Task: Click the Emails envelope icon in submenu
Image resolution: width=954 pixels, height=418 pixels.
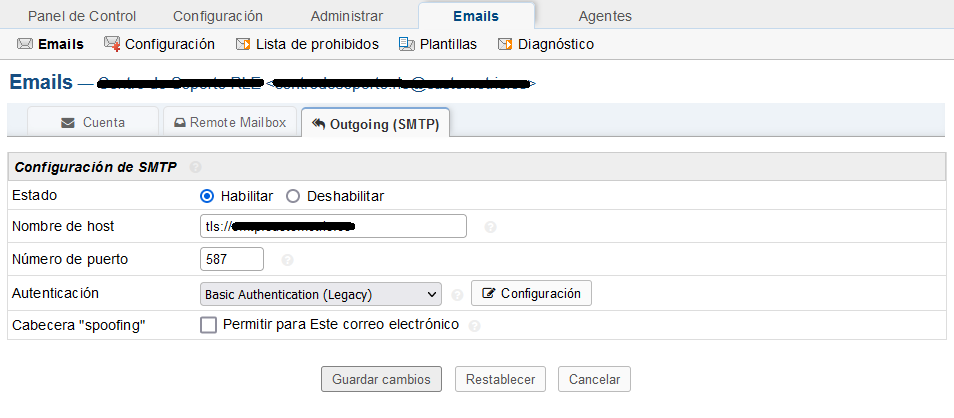Action: (x=24, y=44)
